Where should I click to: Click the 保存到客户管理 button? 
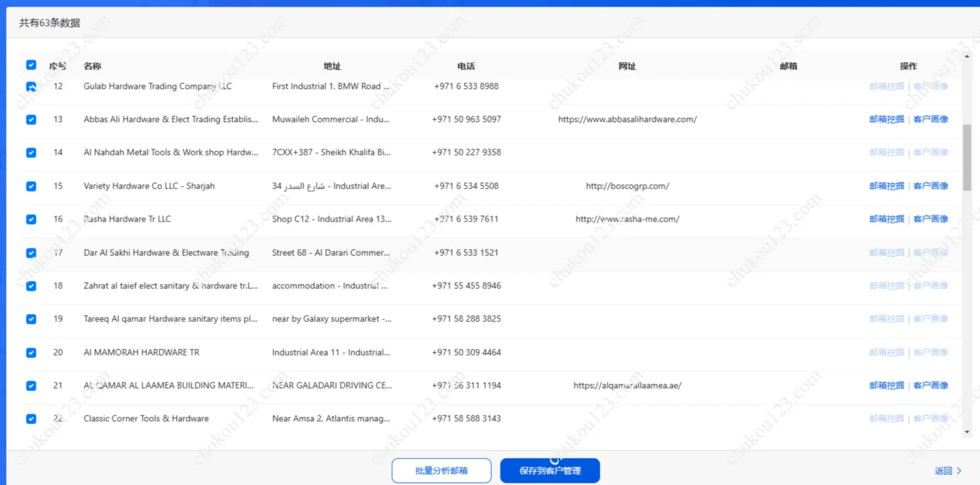point(550,471)
